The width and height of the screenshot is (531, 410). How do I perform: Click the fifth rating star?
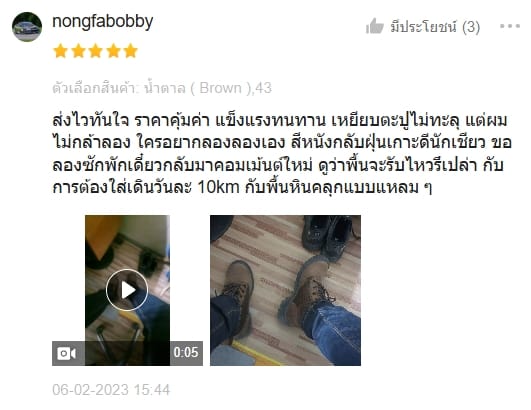pos(130,51)
